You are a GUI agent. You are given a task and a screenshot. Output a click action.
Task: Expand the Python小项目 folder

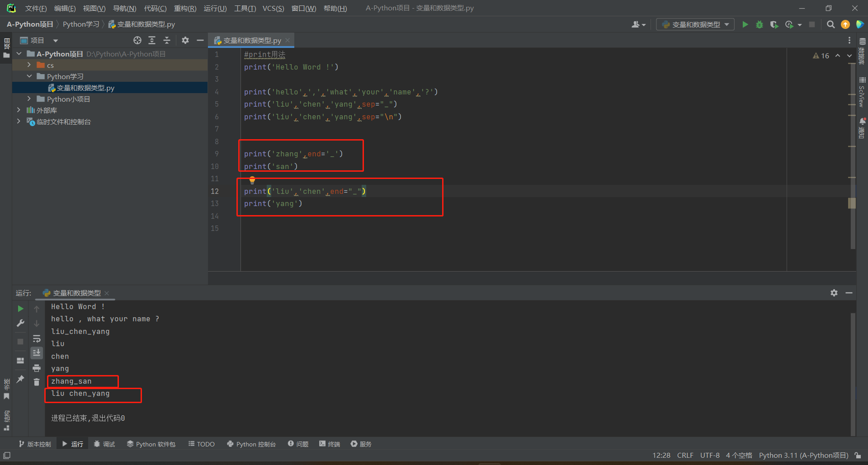click(29, 99)
